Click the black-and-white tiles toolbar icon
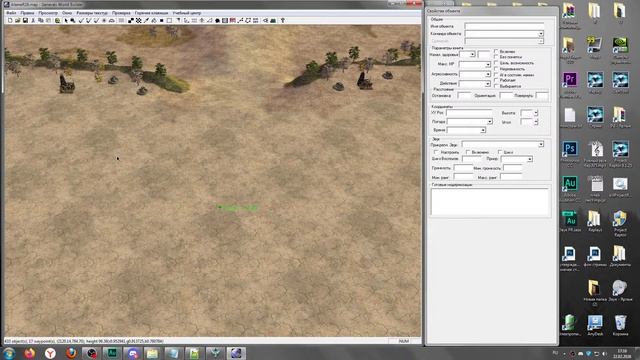Screen dimensions: 640x360 point(131,20)
